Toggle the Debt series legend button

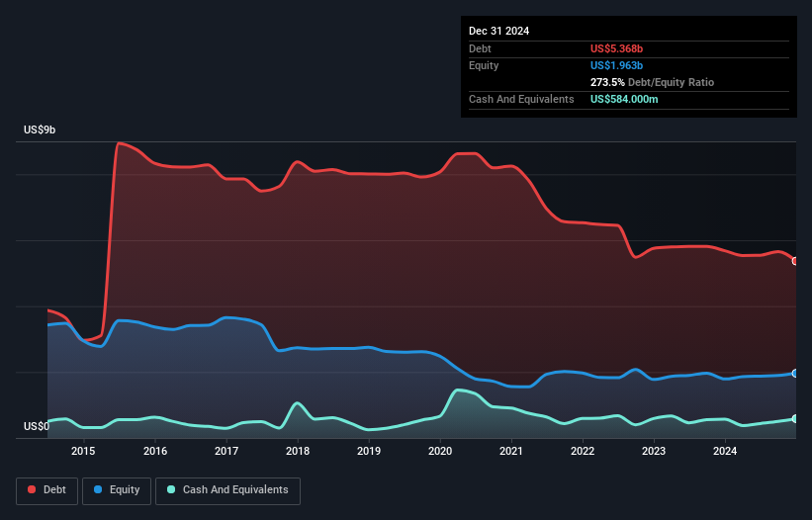(x=47, y=490)
